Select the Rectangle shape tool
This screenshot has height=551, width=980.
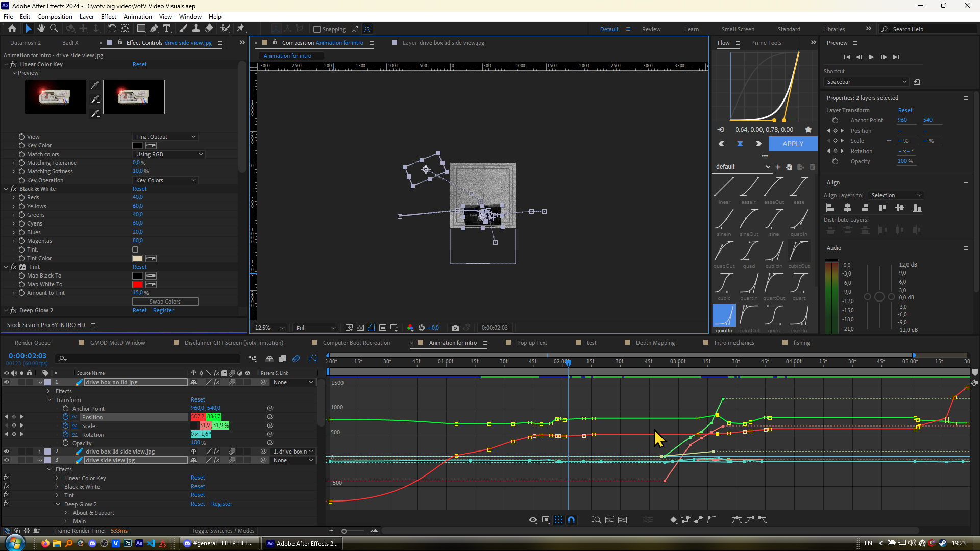(x=141, y=29)
